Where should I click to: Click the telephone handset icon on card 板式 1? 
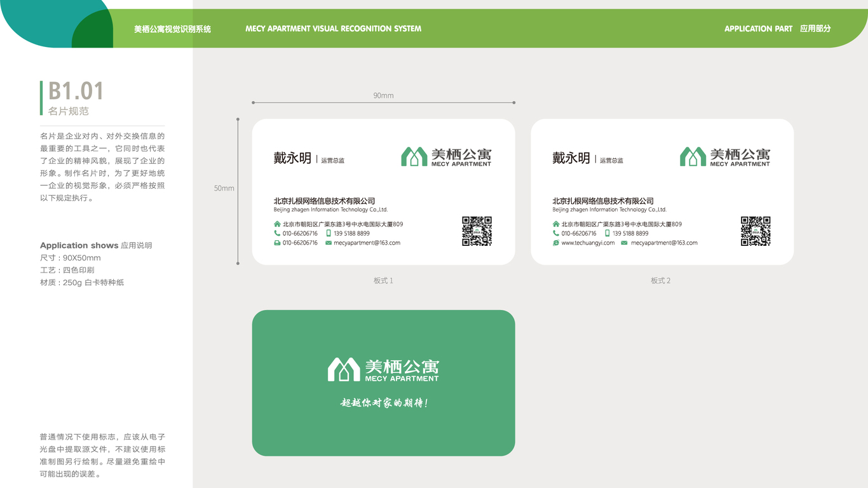[x=277, y=233]
